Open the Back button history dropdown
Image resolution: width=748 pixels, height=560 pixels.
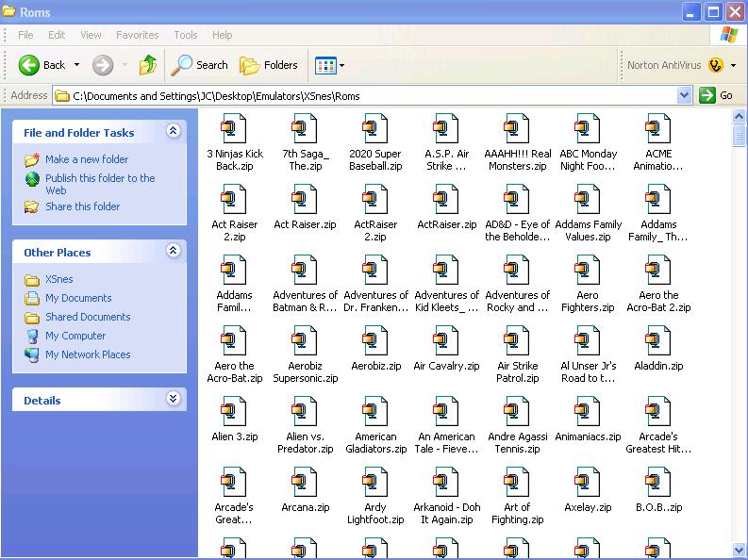pos(76,65)
